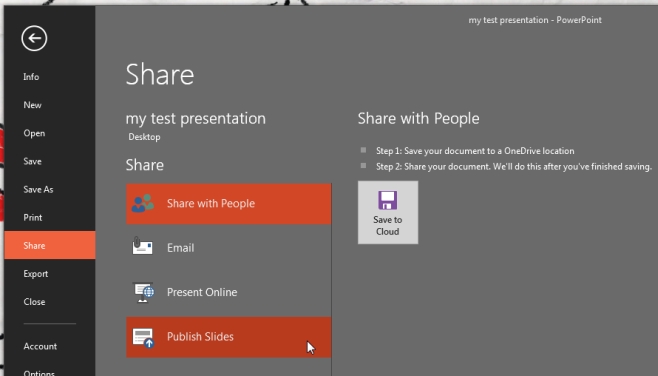Screen dimensions: 658x376
Task: Click Close in the sidebar
Action: tap(34, 302)
